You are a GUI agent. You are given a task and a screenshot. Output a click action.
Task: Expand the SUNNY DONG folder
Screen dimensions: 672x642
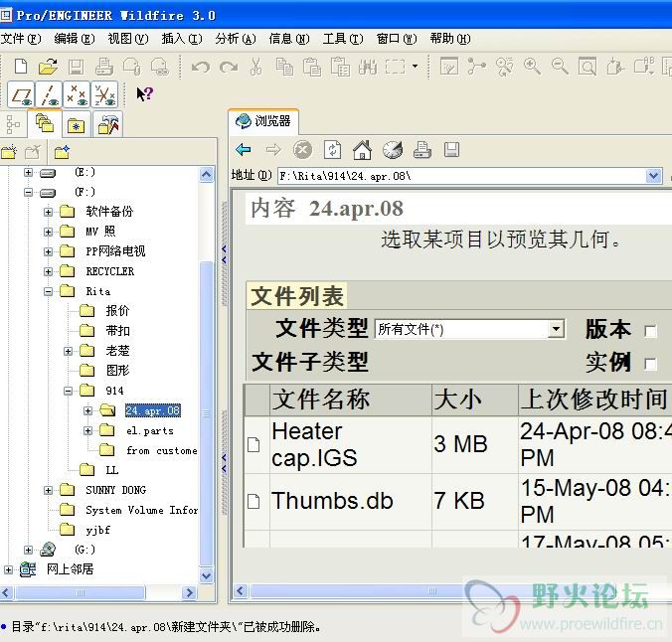(x=48, y=490)
